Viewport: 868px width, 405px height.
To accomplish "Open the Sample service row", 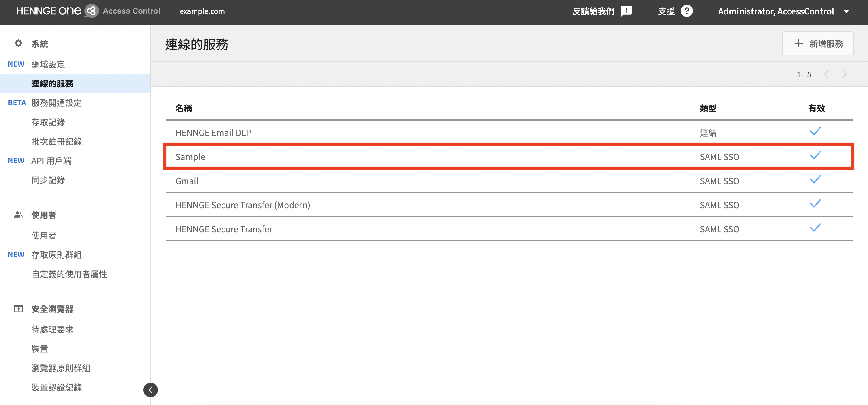I will coord(509,156).
